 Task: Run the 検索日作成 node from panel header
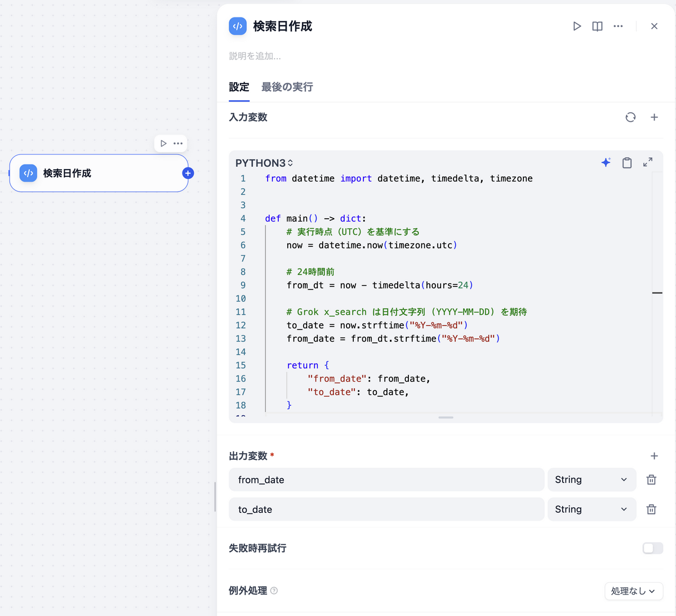(577, 26)
